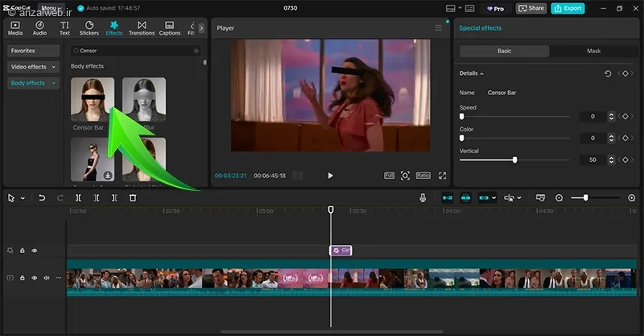This screenshot has width=644, height=336.
Task: Open the Mask tab in Special effects
Action: click(x=593, y=51)
